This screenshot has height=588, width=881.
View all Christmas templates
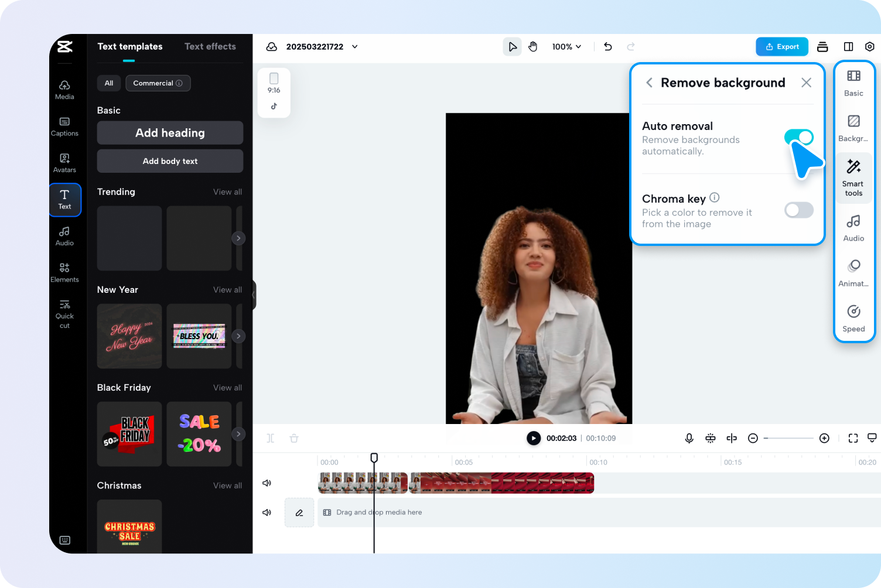tap(227, 486)
